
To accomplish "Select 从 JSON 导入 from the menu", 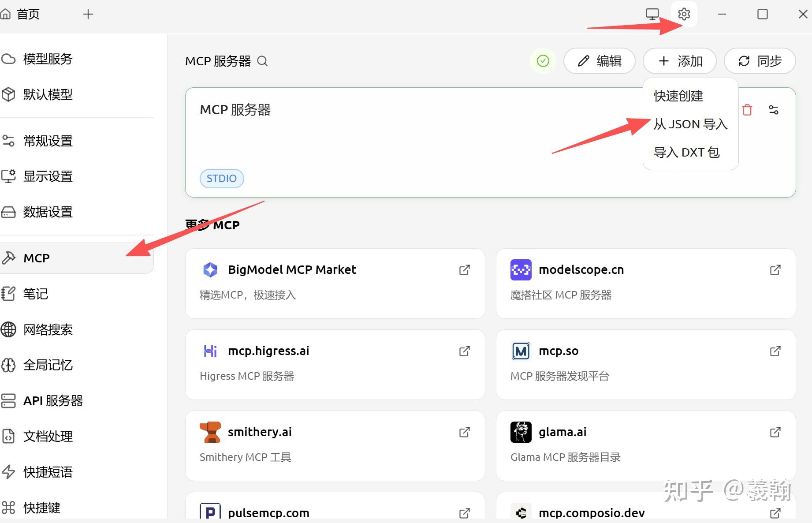I will click(690, 124).
